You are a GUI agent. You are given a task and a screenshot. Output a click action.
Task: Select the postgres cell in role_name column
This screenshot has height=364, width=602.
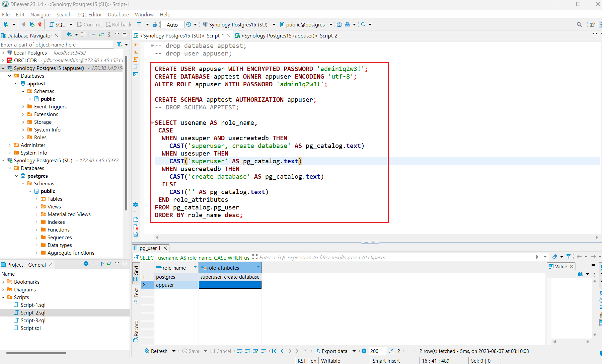(176, 277)
